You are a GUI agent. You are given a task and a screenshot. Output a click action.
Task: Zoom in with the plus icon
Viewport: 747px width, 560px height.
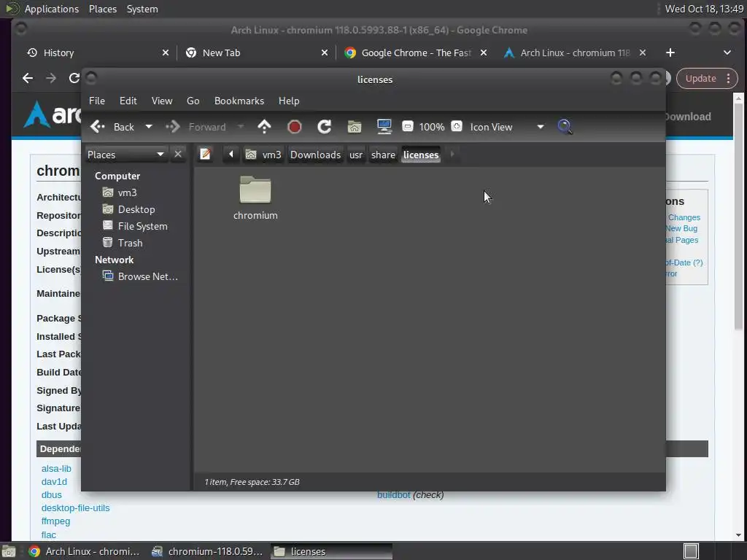pyautogui.click(x=457, y=126)
